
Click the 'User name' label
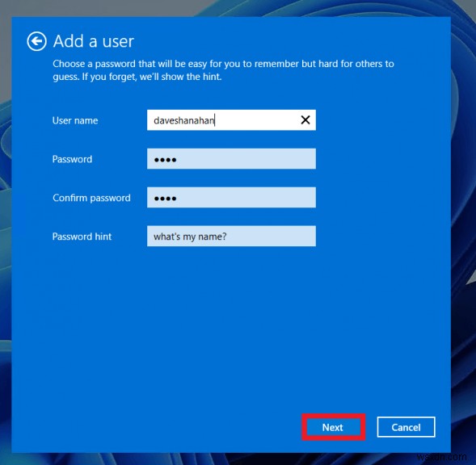pos(75,120)
